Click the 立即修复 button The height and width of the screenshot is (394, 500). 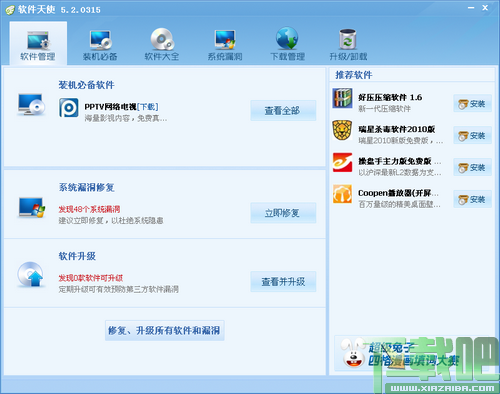[x=283, y=213]
